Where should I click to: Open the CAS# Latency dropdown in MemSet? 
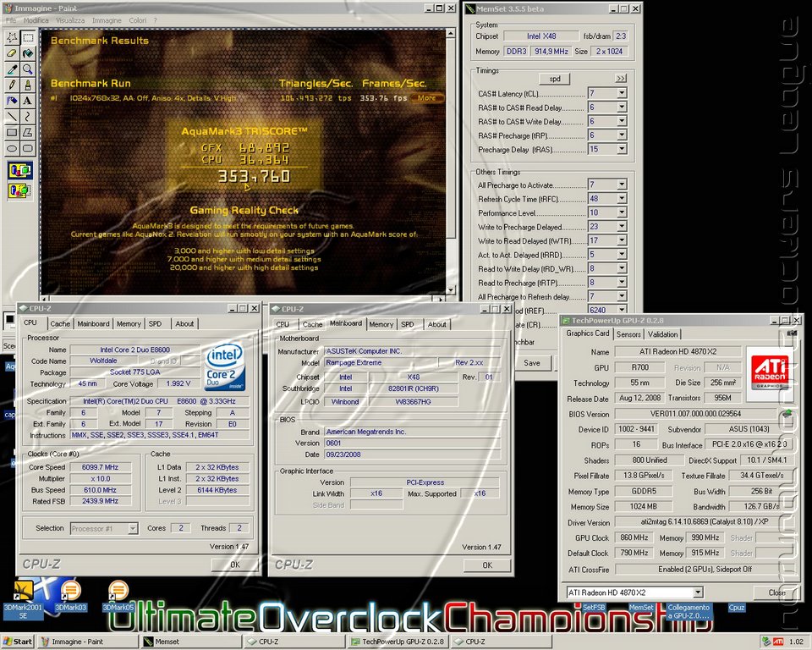click(x=622, y=93)
